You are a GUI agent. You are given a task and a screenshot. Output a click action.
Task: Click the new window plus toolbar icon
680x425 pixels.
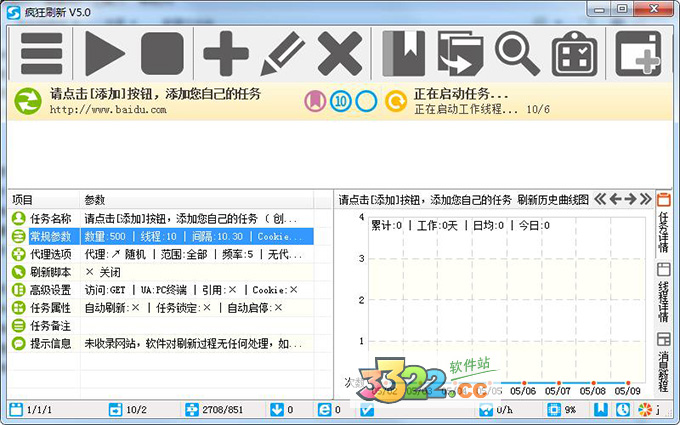638,53
